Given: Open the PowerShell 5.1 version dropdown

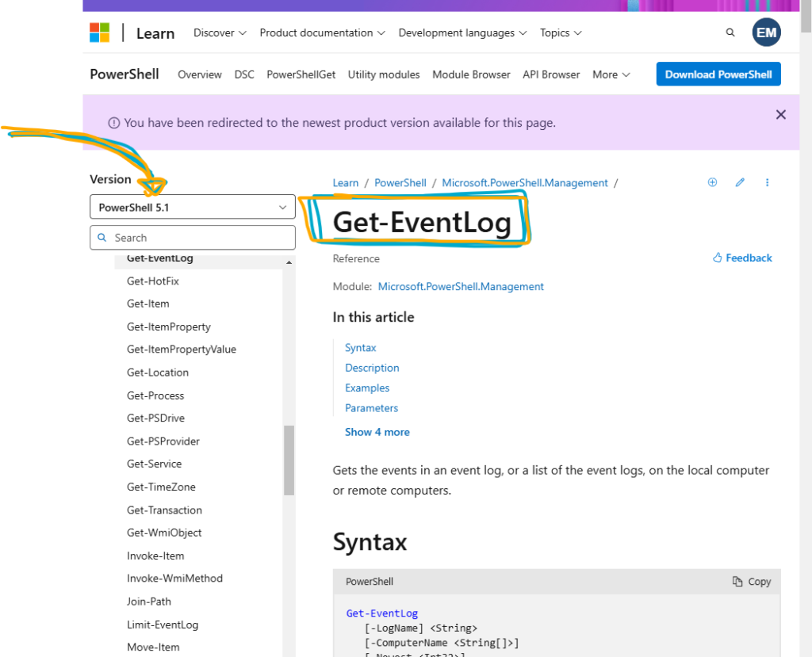Looking at the screenshot, I should [x=193, y=207].
